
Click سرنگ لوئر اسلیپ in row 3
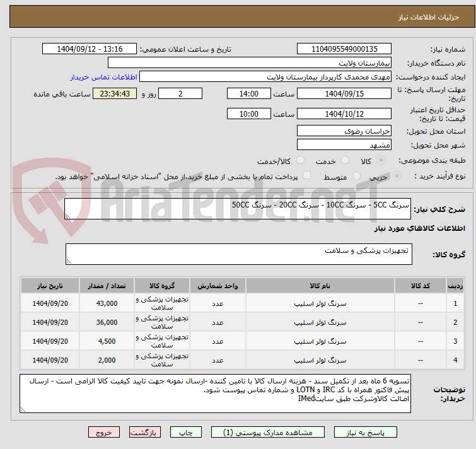coord(320,342)
